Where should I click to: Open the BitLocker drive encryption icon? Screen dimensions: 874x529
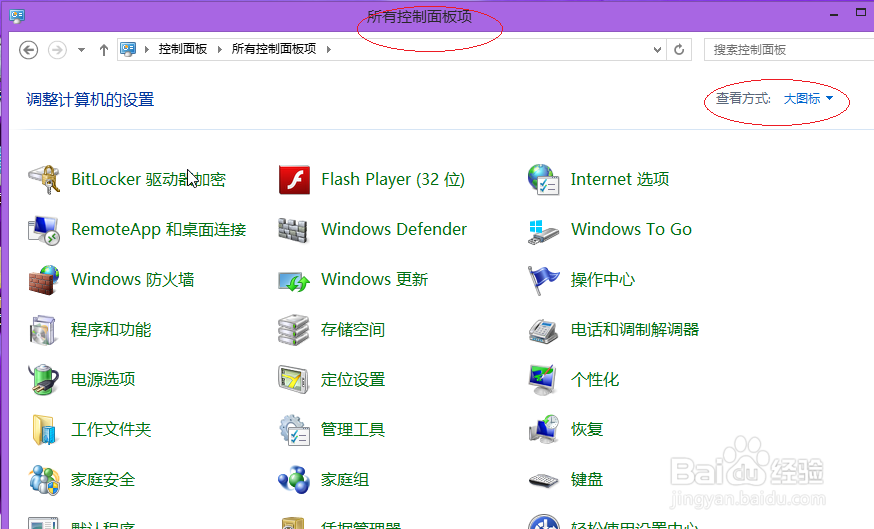coord(44,179)
